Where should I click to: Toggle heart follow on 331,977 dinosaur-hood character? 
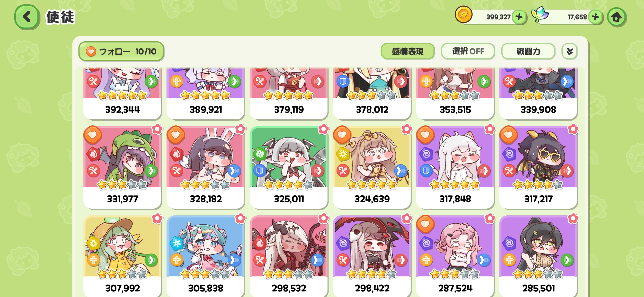[92, 135]
